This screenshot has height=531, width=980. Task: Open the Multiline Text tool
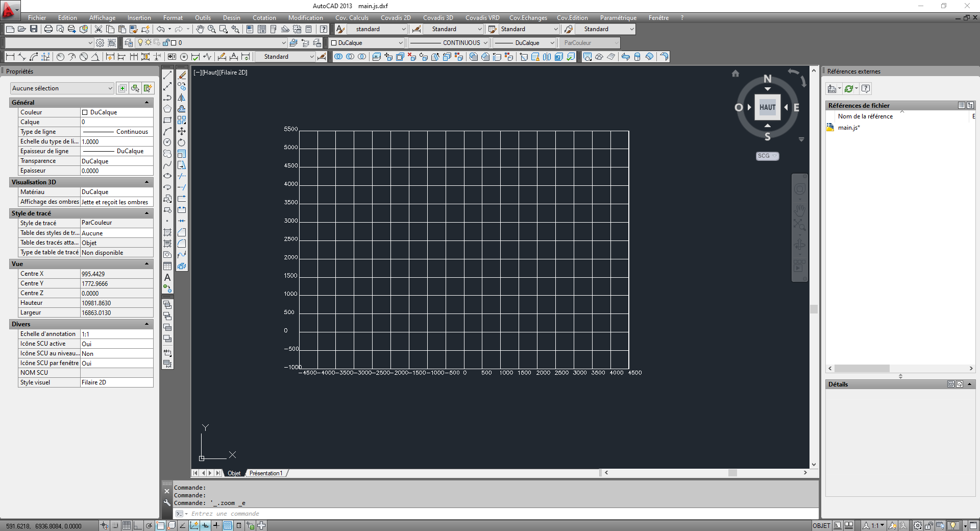pos(167,277)
